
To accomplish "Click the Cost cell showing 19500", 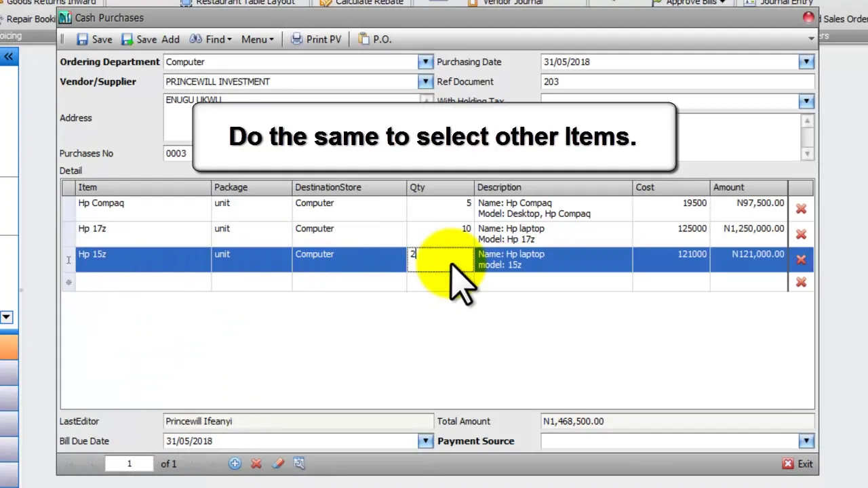I will click(671, 208).
